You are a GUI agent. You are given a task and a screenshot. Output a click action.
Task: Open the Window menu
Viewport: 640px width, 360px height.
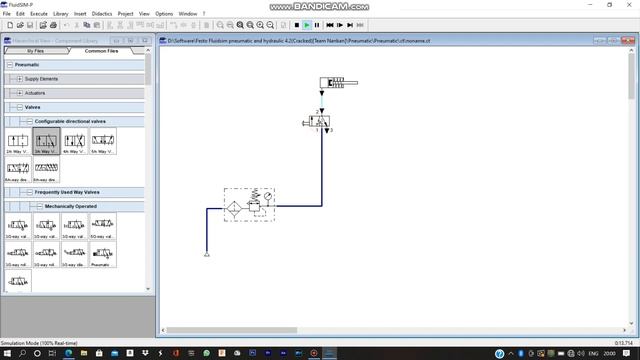coord(188,14)
